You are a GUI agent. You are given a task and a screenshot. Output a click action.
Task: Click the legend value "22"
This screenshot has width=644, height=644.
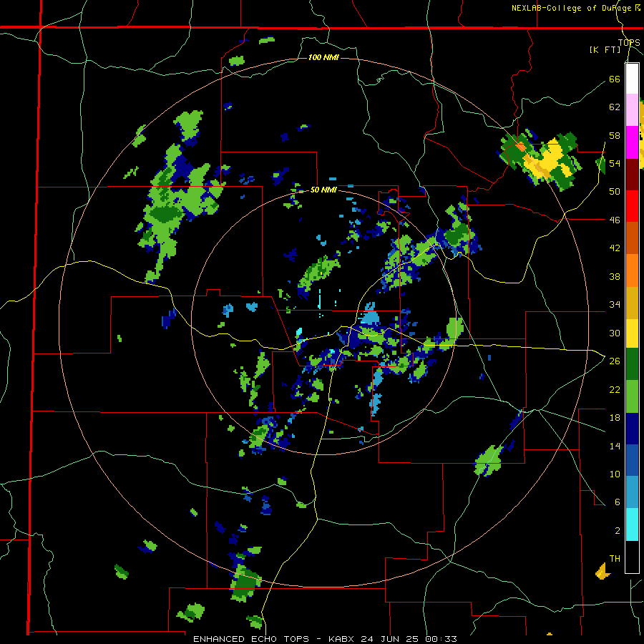(x=615, y=390)
